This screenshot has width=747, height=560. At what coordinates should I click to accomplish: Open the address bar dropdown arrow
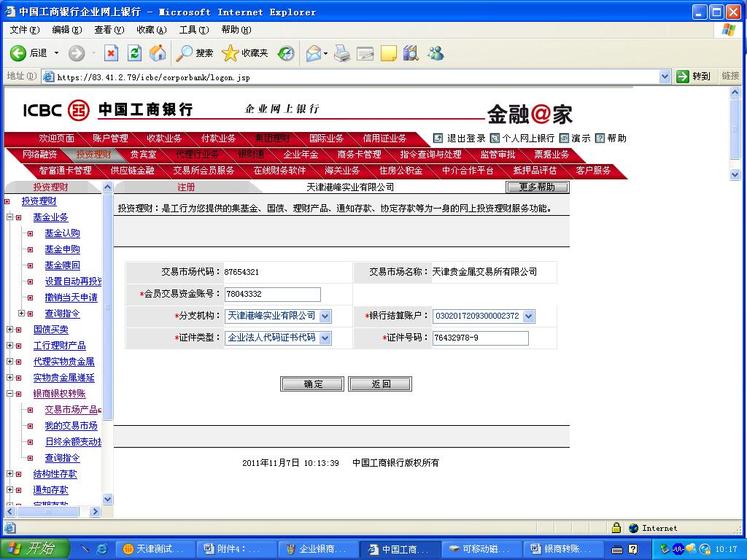pyautogui.click(x=665, y=76)
